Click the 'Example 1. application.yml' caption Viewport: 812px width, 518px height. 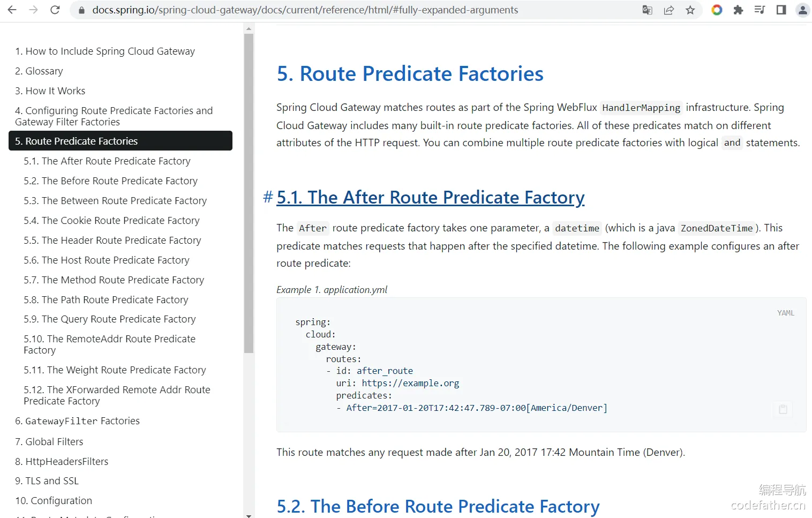coord(332,290)
